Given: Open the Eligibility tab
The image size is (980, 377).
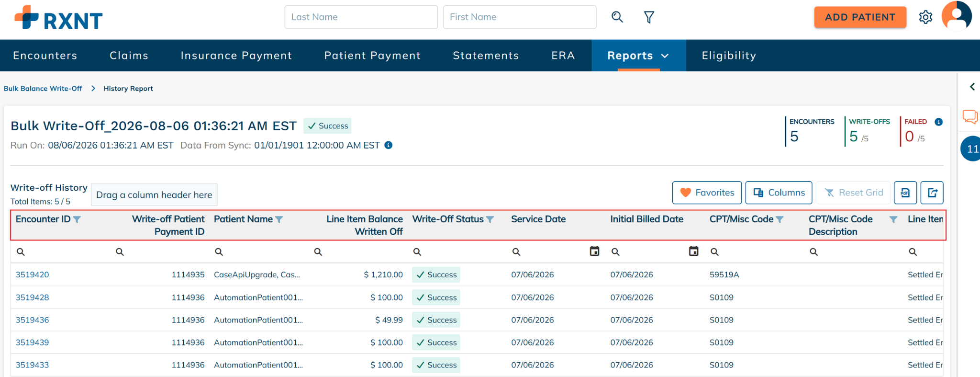Looking at the screenshot, I should 729,56.
